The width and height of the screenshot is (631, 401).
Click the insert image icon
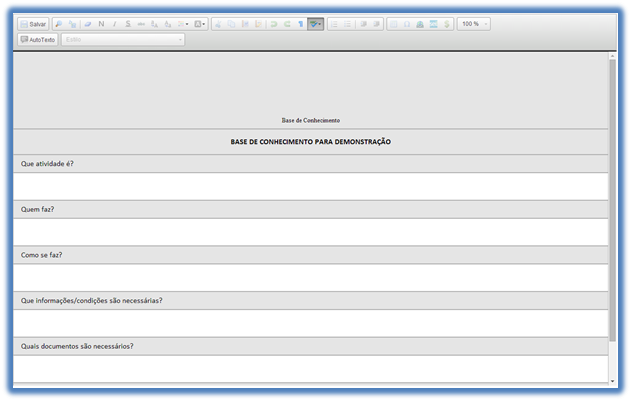tap(419, 23)
